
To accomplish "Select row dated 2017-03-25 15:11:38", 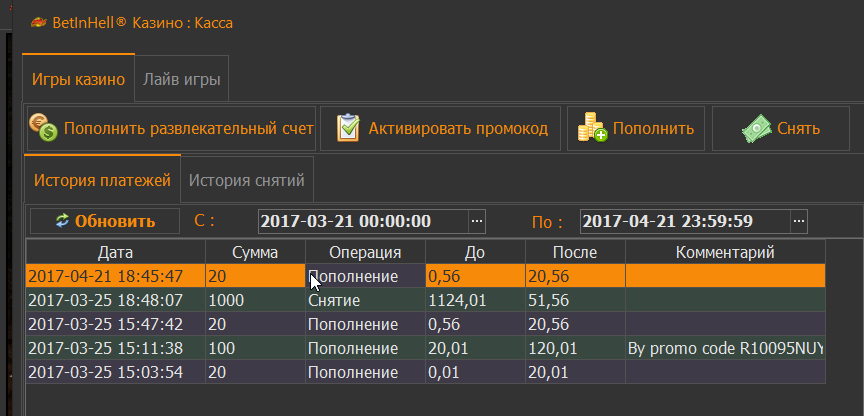I will click(x=425, y=348).
